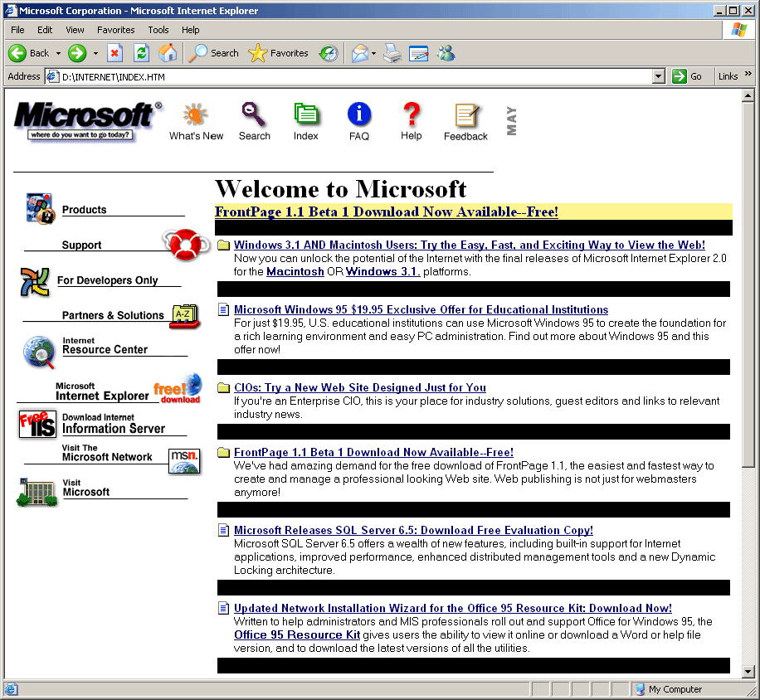760x700 pixels.
Task: Open Updated Network Installation Wizard link
Action: (453, 609)
